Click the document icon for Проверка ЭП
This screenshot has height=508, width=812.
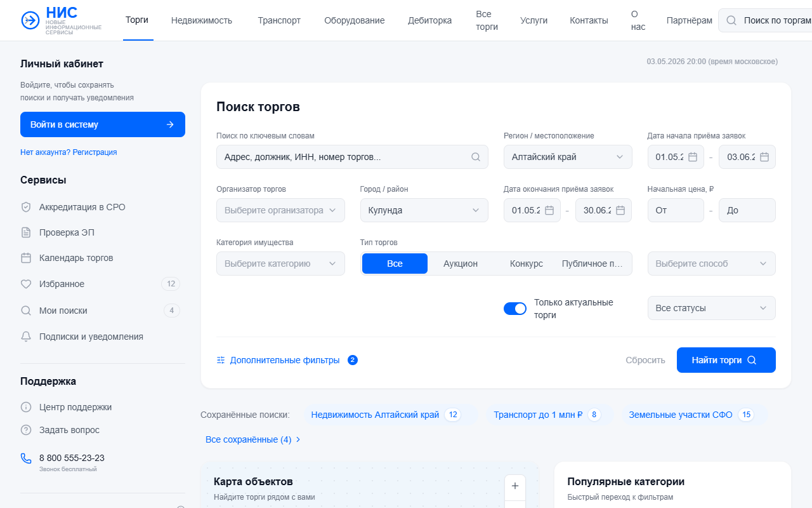tap(26, 232)
